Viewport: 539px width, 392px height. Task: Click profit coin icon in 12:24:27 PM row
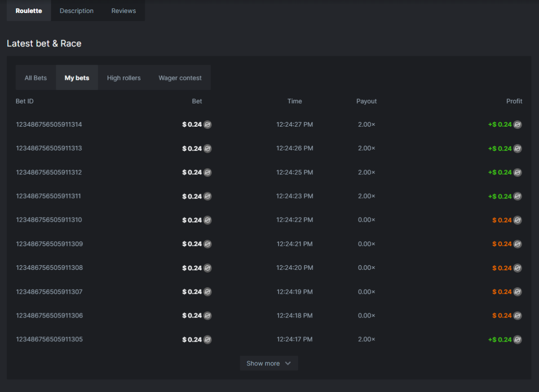point(517,124)
